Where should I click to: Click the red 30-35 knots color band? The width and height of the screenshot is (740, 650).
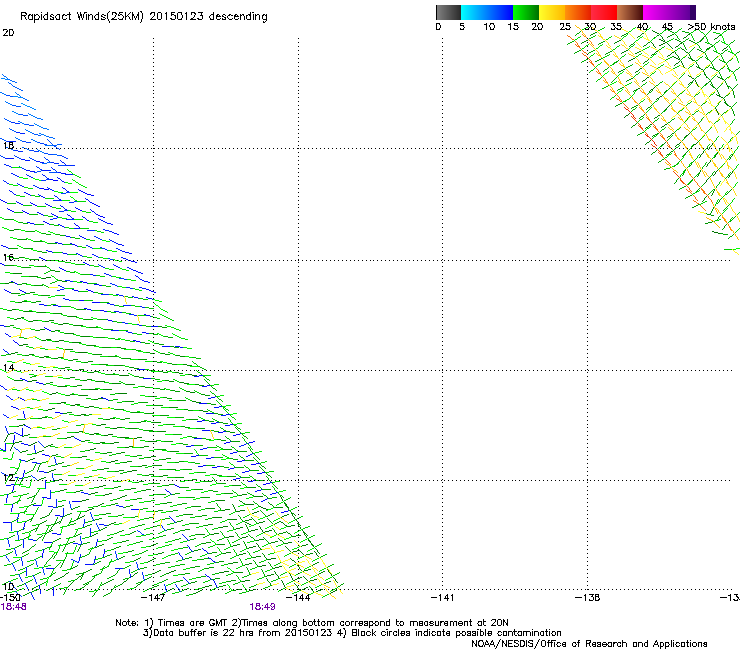(x=604, y=12)
